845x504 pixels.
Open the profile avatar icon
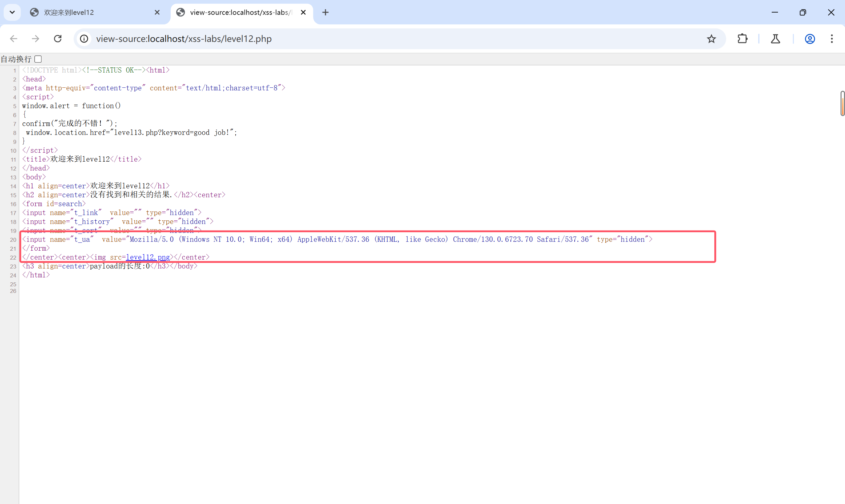click(810, 39)
